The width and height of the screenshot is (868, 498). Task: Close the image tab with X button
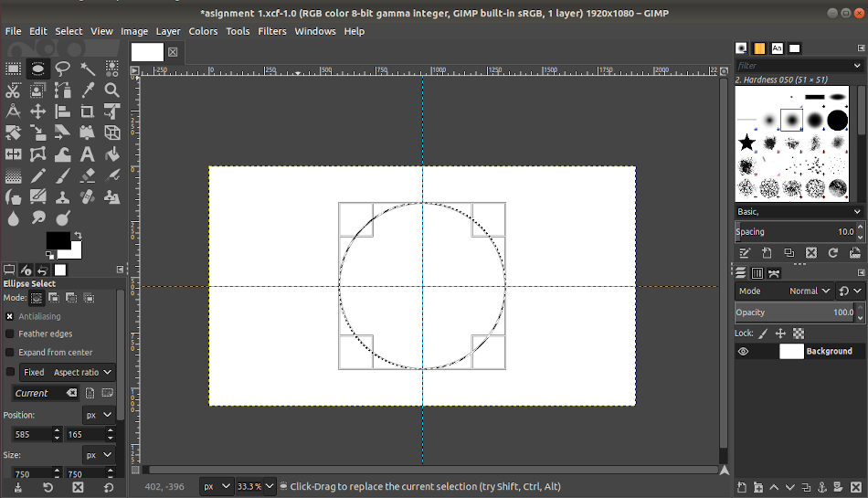(173, 52)
